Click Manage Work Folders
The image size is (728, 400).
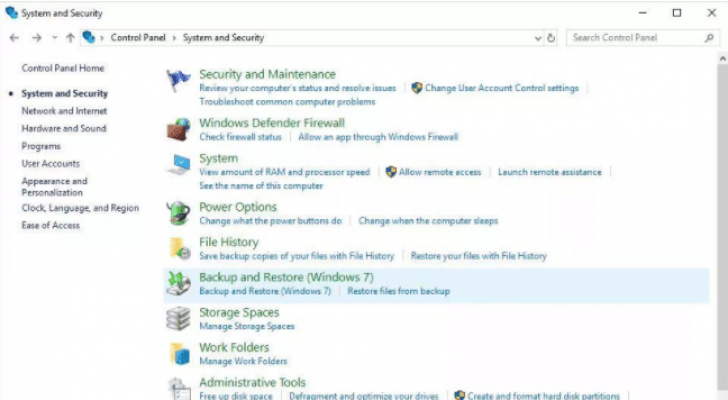243,361
